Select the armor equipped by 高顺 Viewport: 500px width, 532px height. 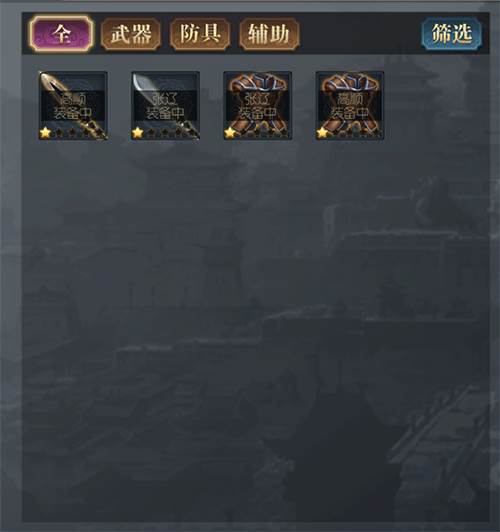coord(350,106)
